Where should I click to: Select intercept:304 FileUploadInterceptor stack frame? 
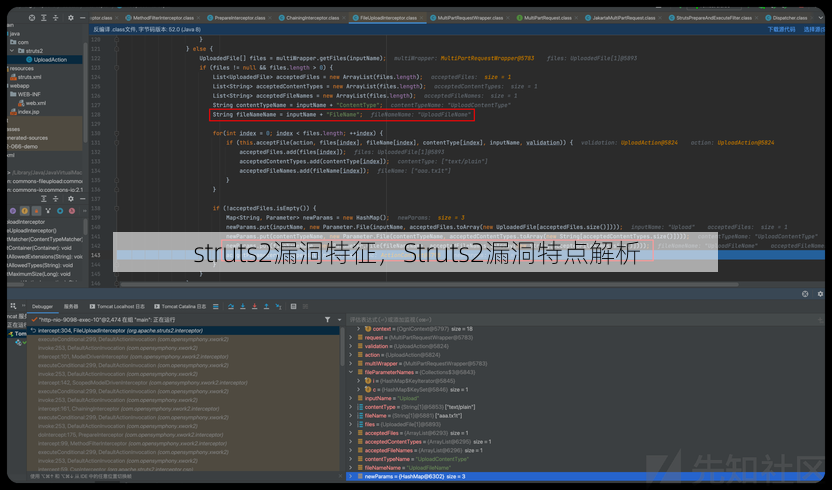(x=184, y=330)
